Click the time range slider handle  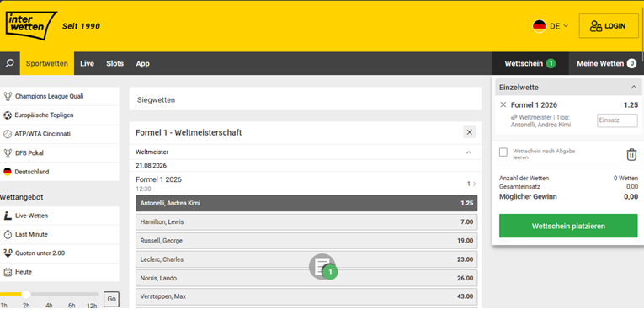(x=26, y=294)
